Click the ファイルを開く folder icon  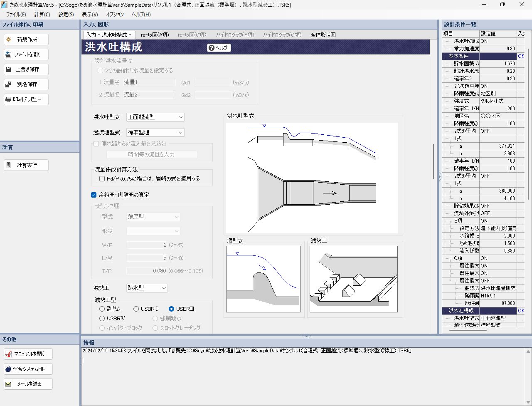tap(8, 54)
